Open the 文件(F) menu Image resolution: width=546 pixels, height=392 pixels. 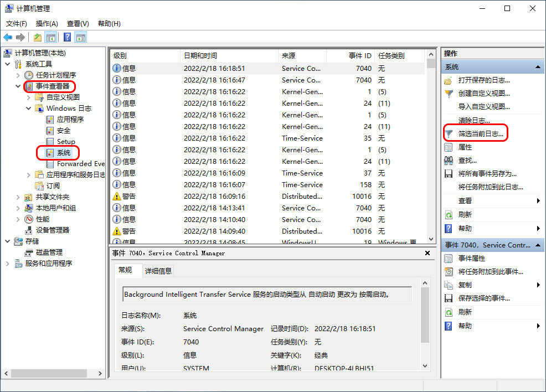click(x=17, y=24)
